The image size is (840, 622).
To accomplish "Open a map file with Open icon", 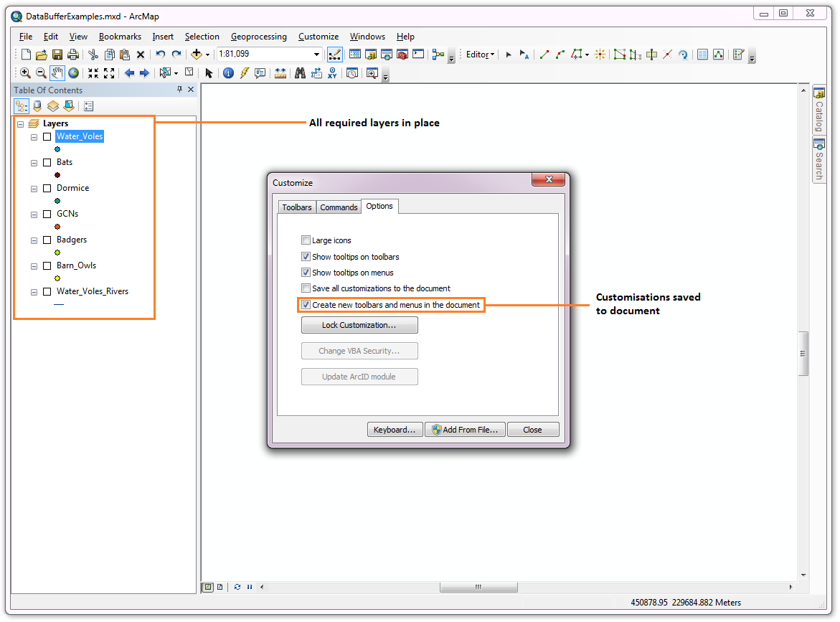I will pos(42,54).
